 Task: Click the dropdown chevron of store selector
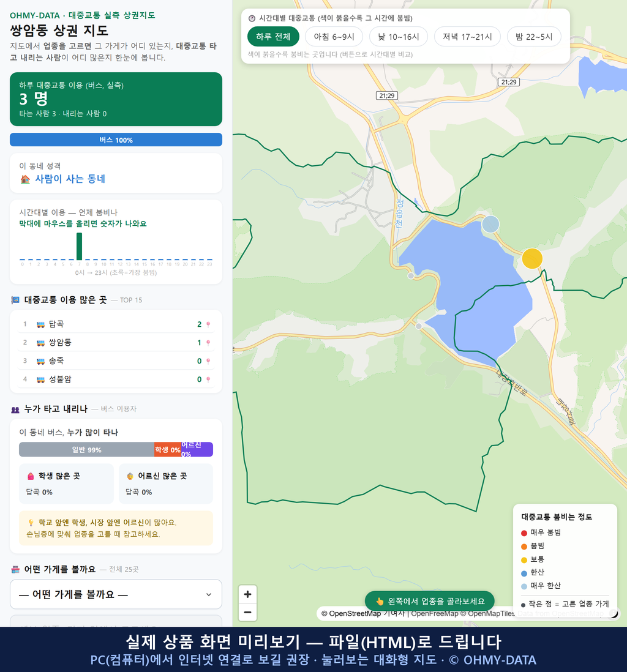(209, 594)
